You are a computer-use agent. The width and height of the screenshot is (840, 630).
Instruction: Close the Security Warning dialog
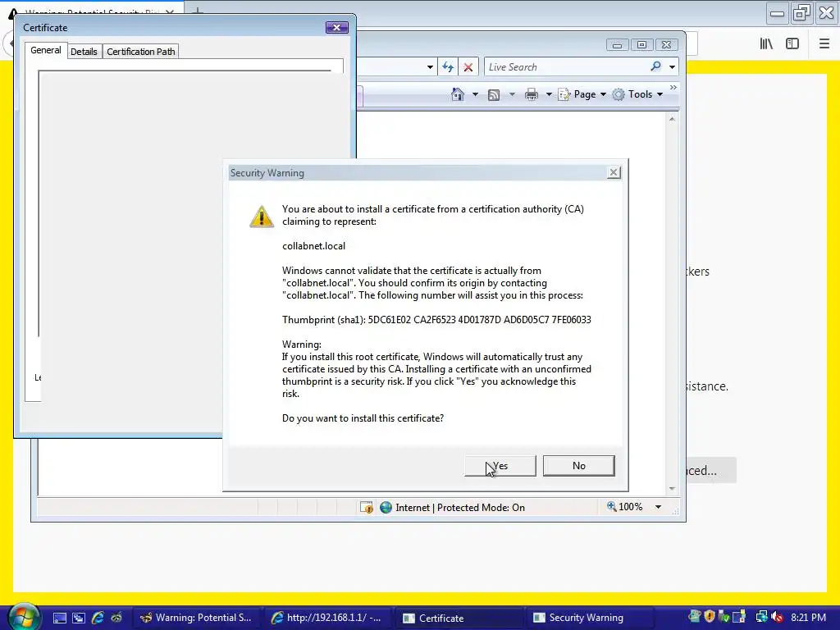click(x=614, y=172)
